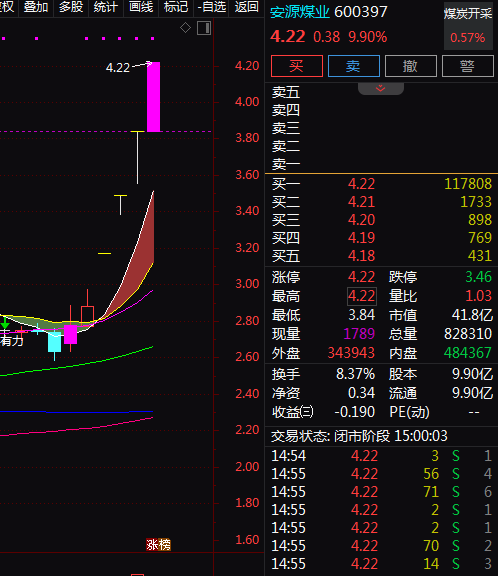Select the cyan candlestick on chart

(54, 342)
